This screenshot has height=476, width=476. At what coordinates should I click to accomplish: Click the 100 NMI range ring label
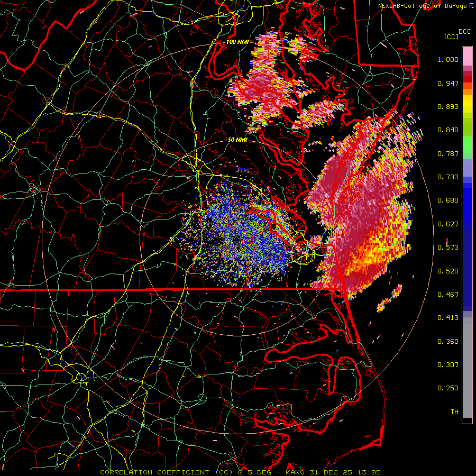click(237, 42)
